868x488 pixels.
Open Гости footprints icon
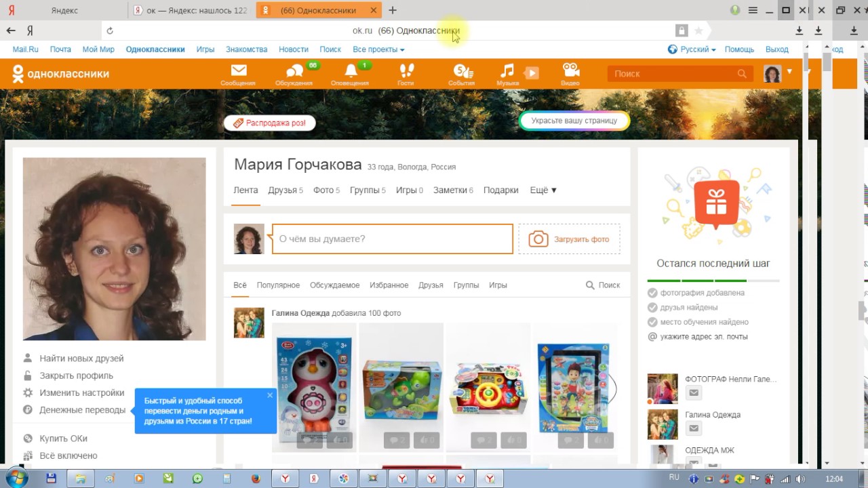point(406,70)
